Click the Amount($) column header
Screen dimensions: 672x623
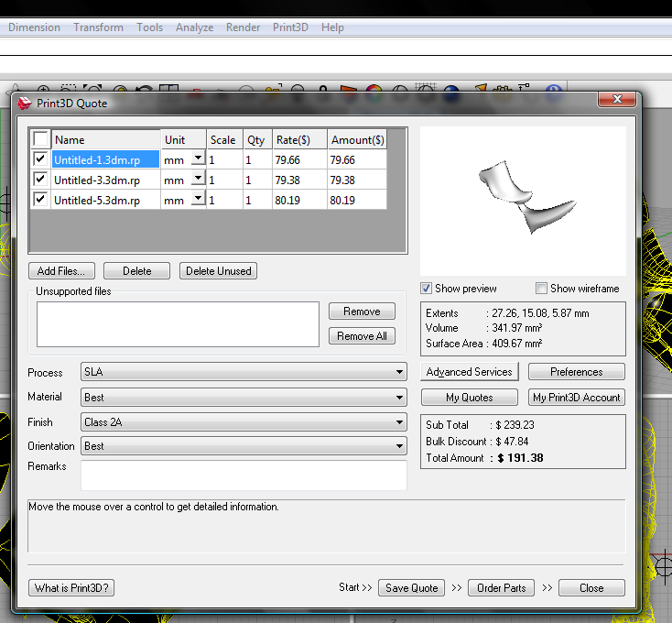(x=357, y=139)
